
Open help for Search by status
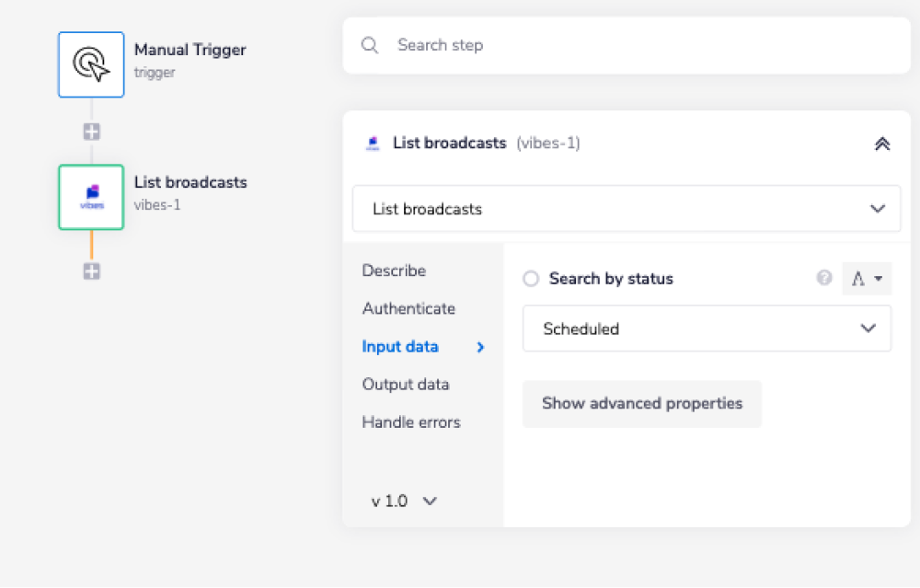824,278
